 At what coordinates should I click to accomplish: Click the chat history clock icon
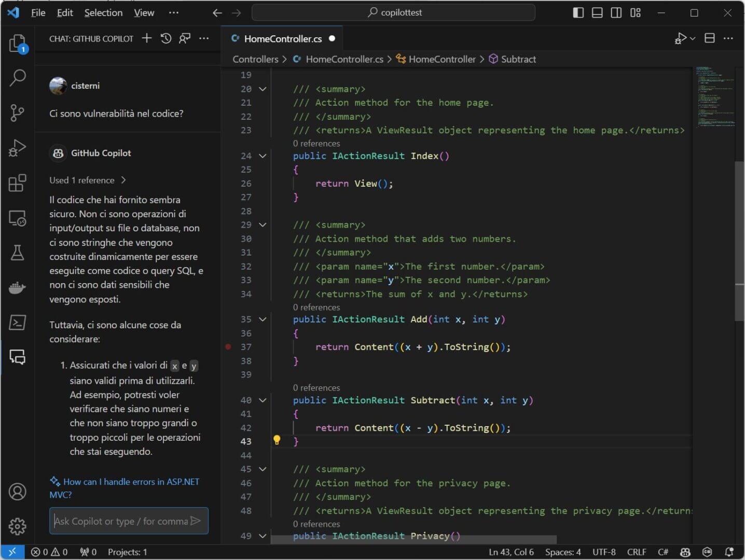pos(165,38)
